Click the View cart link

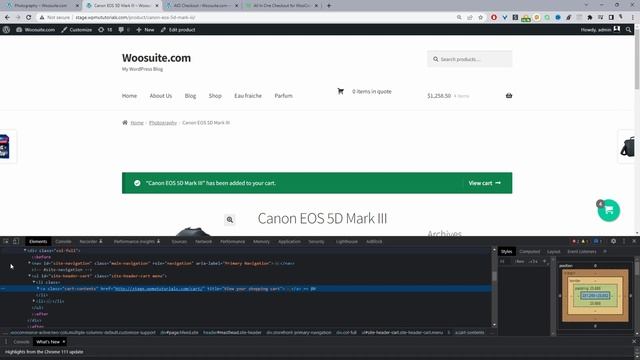484,183
